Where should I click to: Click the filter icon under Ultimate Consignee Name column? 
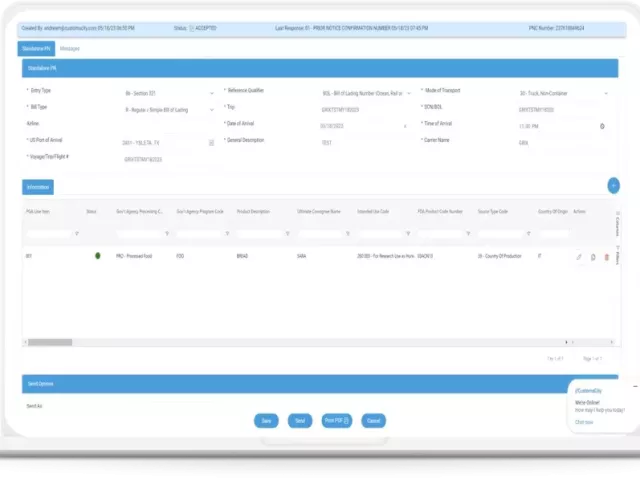click(348, 233)
